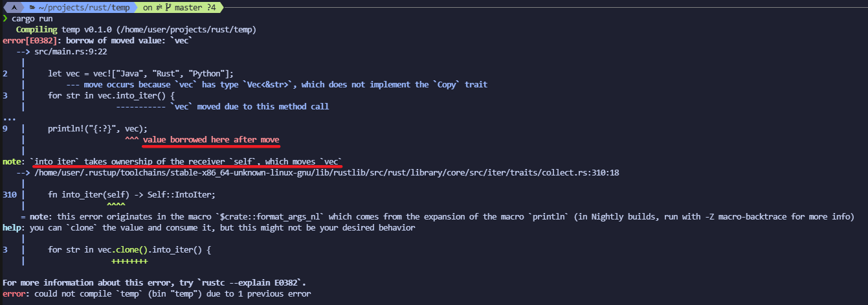Click the "value borrowed here after move" message

[x=211, y=140]
